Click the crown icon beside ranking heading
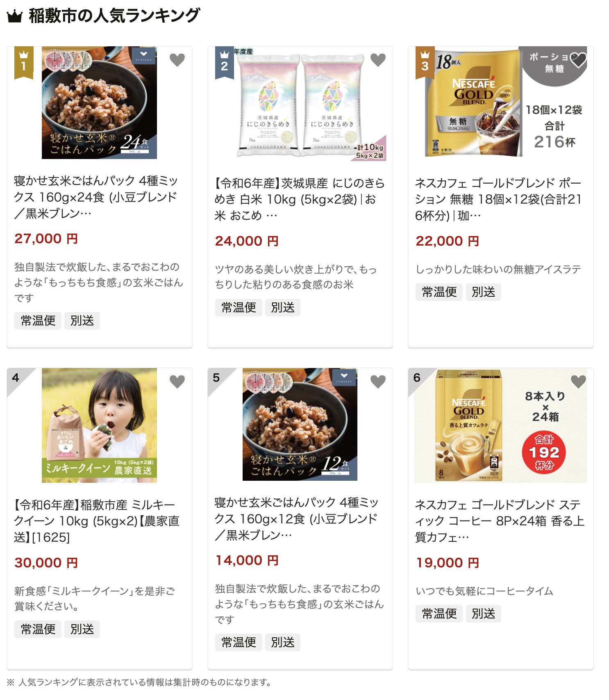Viewport: 609px width, 700px height. click(14, 17)
